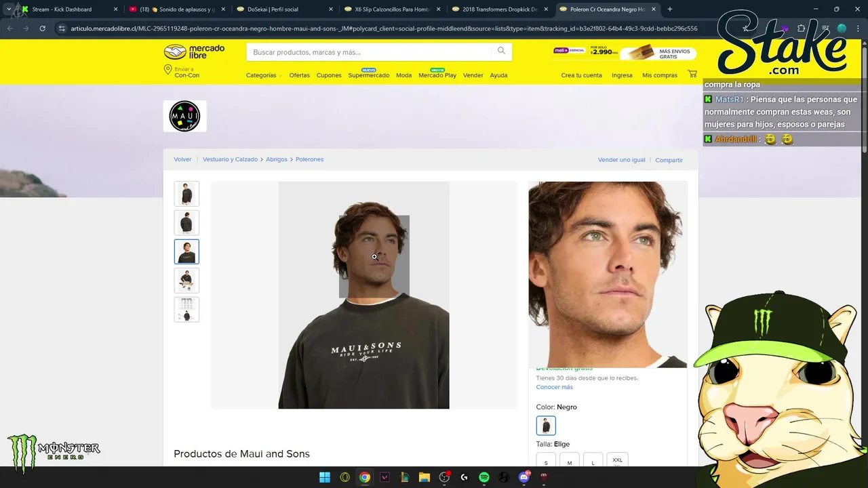Open Google Chrome from the taskbar
This screenshot has height=488, width=868.
pyautogui.click(x=365, y=477)
